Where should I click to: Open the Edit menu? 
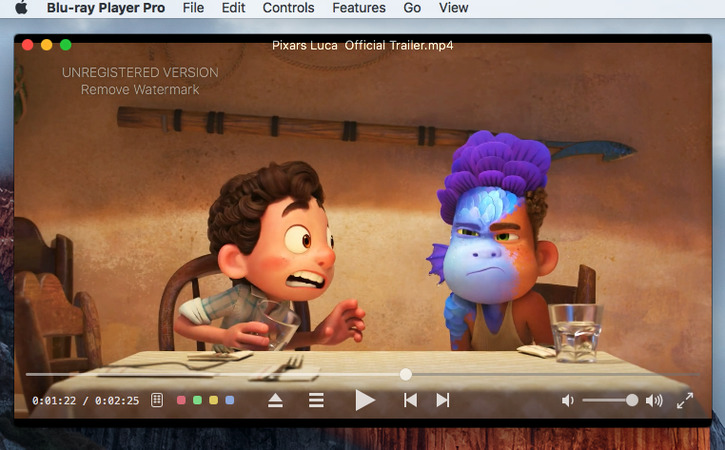pyautogui.click(x=233, y=8)
